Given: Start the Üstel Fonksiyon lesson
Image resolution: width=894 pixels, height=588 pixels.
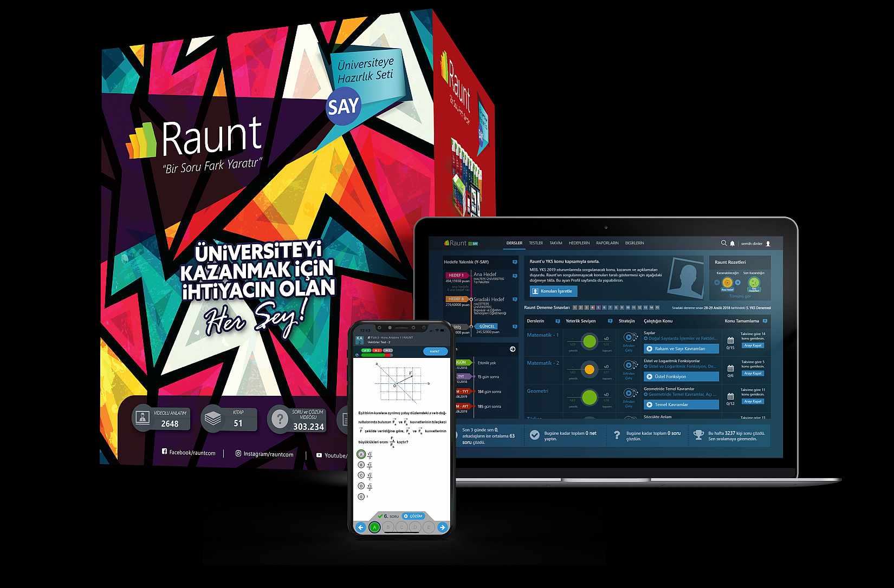Looking at the screenshot, I should pos(681,376).
